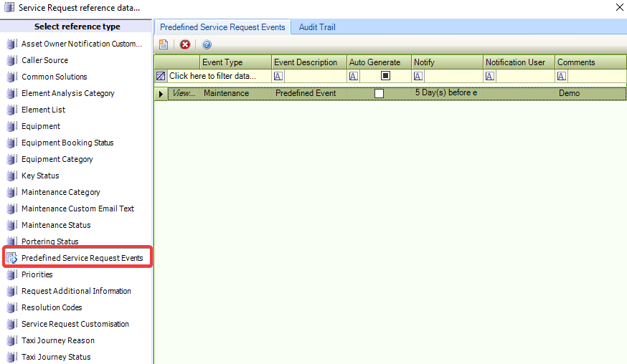627x364 pixels.
Task: Open Help via blue question icon
Action: pyautogui.click(x=207, y=44)
